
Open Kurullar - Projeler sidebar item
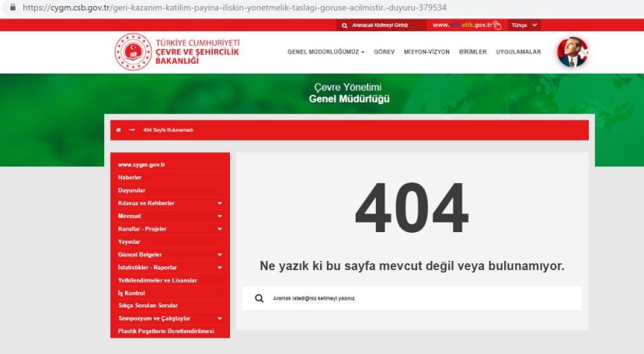142,229
